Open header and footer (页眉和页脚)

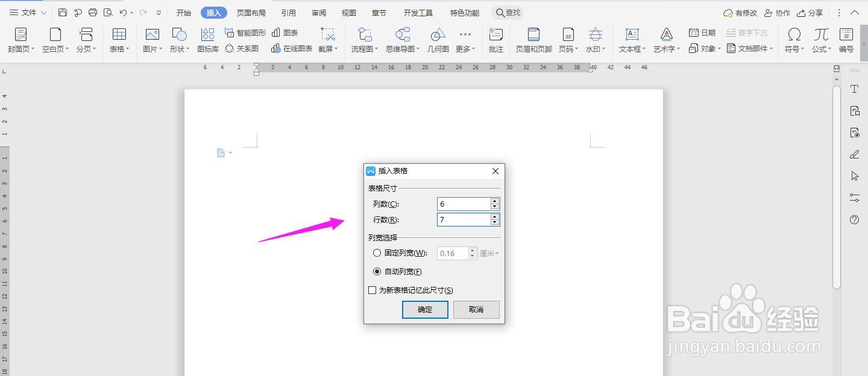click(533, 40)
